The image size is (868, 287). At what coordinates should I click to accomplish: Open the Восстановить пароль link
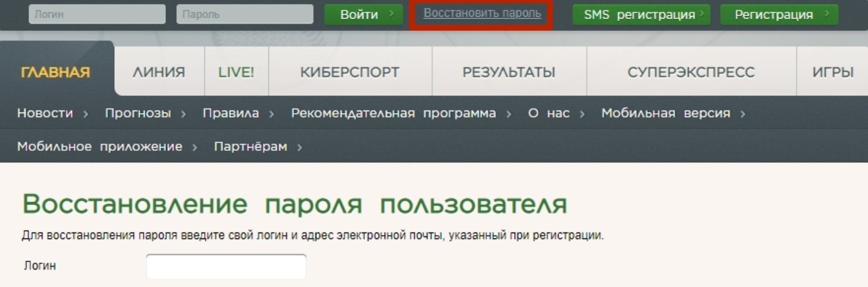[x=482, y=14]
